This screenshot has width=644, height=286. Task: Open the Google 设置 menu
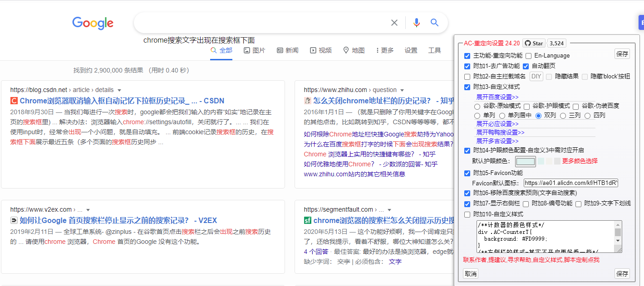click(411, 50)
